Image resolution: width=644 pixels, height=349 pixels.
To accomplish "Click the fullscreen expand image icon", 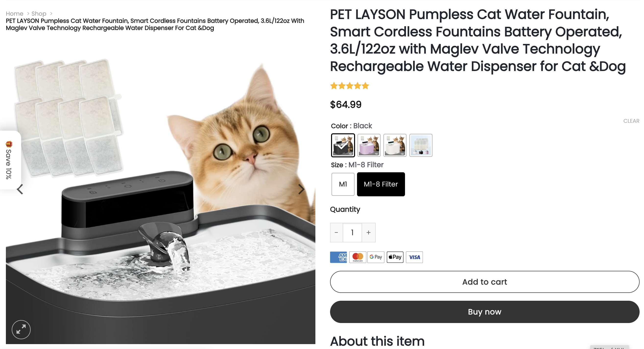I will 21,329.
